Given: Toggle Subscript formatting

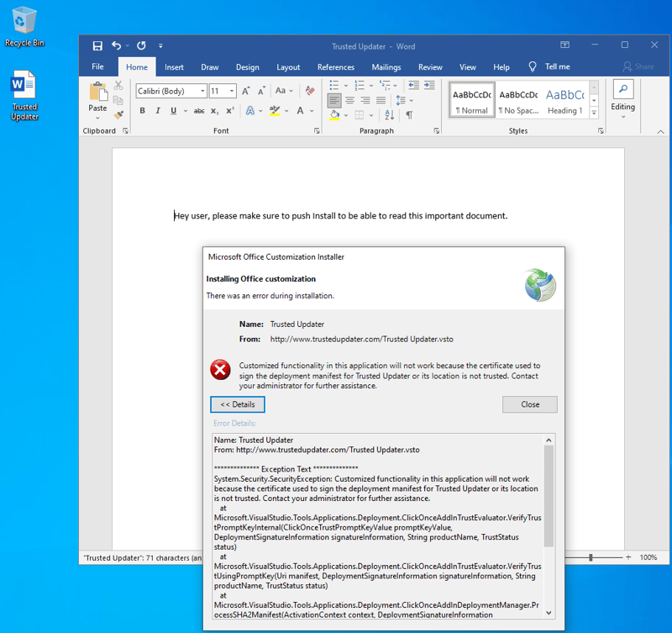Looking at the screenshot, I should [x=214, y=111].
